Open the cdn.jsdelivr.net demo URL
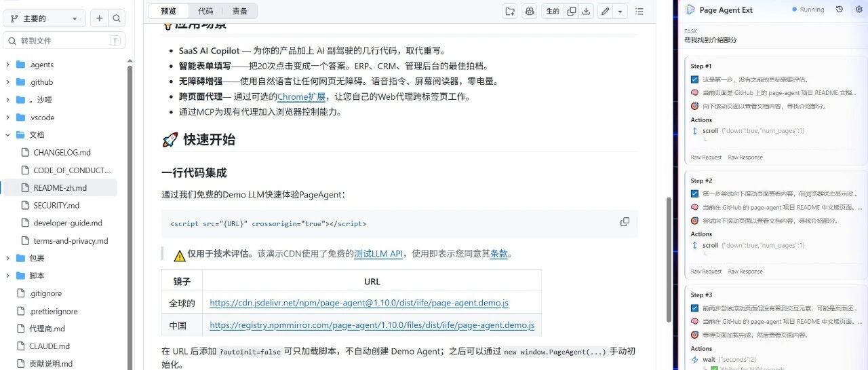This screenshot has height=370, width=868. pyautogui.click(x=359, y=303)
